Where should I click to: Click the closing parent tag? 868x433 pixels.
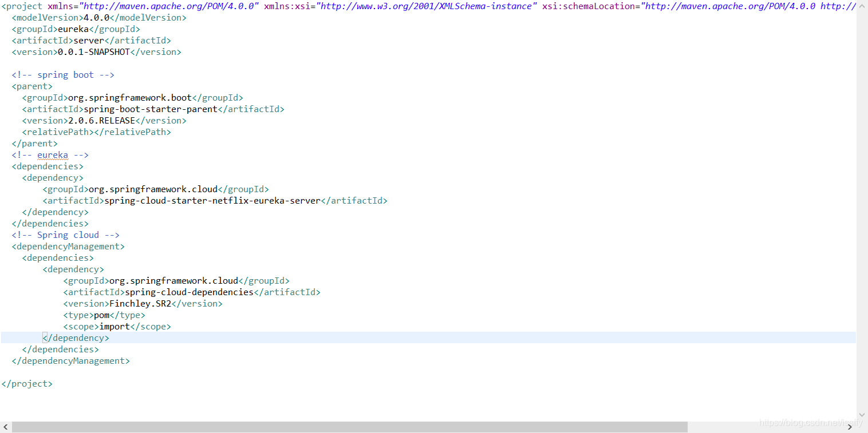click(34, 144)
